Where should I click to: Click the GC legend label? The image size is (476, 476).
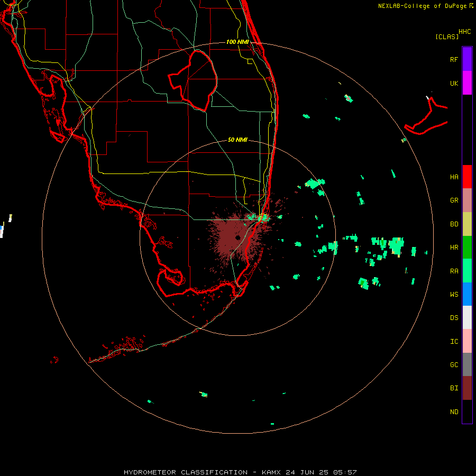(454, 365)
